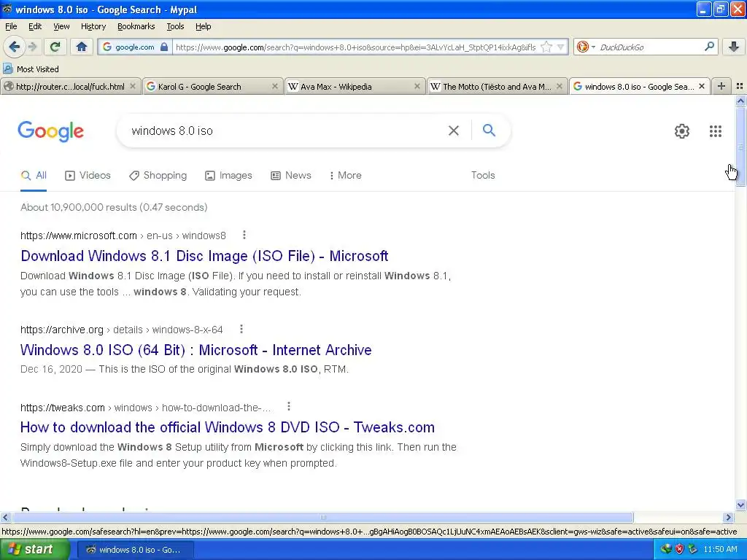This screenshot has width=747, height=560.
Task: Open the URL history dropdown arrow
Action: pos(561,47)
